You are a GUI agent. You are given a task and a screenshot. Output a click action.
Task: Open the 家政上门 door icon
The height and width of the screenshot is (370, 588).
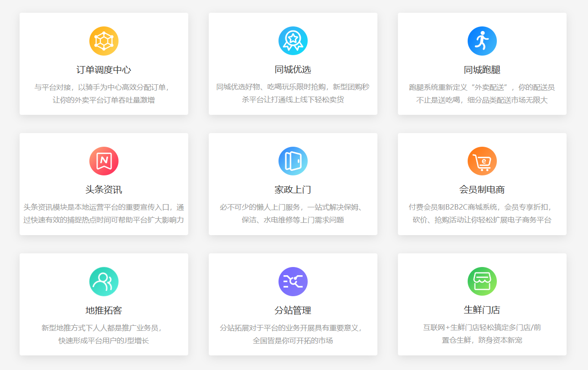(293, 161)
